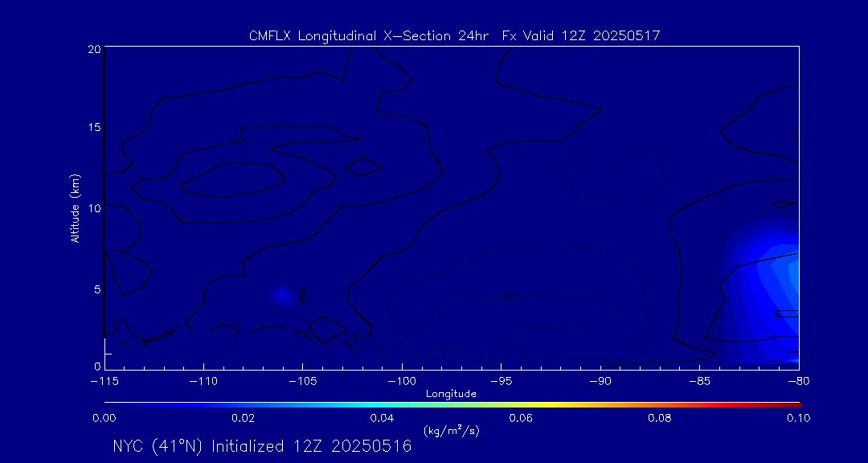The height and width of the screenshot is (463, 868).
Task: Click the '0.10' colorbar value label
Action: (799, 418)
